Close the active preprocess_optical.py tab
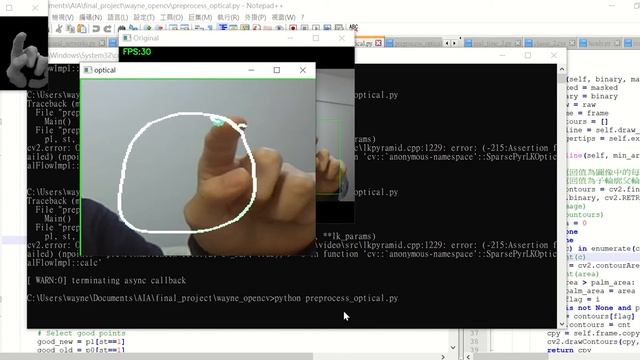The width and height of the screenshot is (640, 360). [x=378, y=43]
